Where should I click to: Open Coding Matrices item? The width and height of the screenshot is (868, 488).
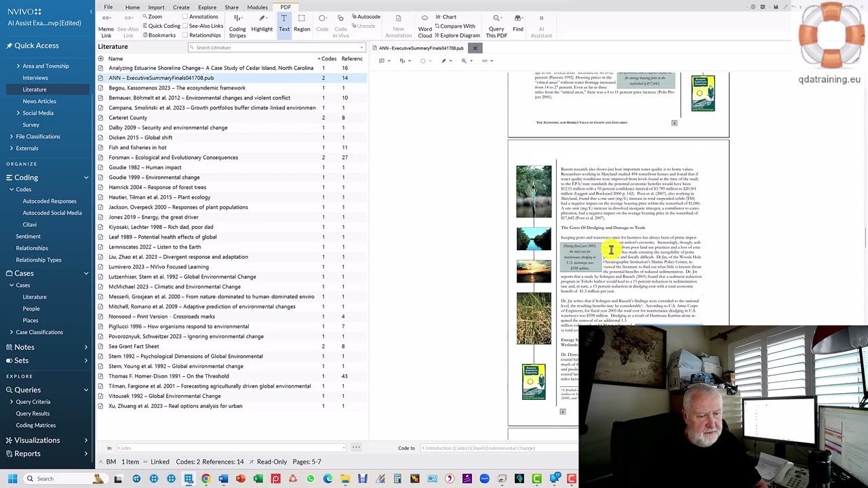(35, 426)
